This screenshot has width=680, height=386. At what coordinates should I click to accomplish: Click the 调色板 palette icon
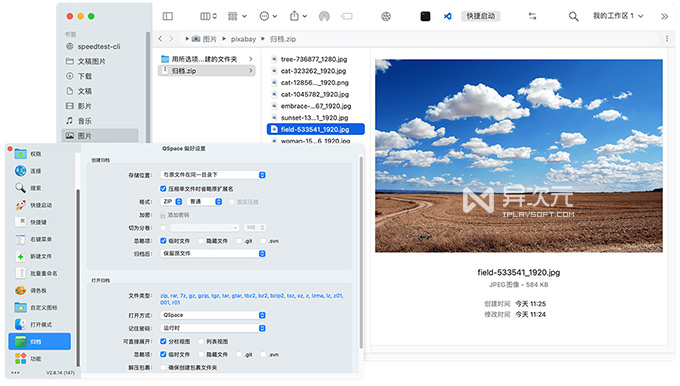[20, 290]
